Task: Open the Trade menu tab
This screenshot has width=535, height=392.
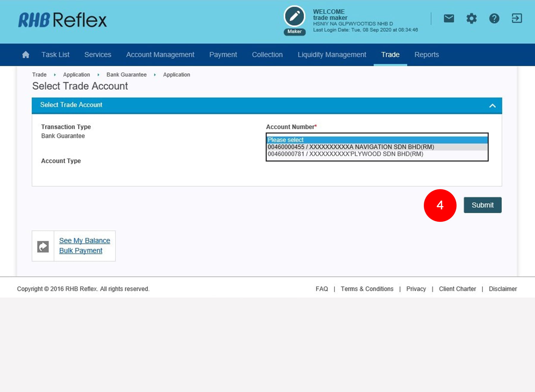Action: click(390, 55)
